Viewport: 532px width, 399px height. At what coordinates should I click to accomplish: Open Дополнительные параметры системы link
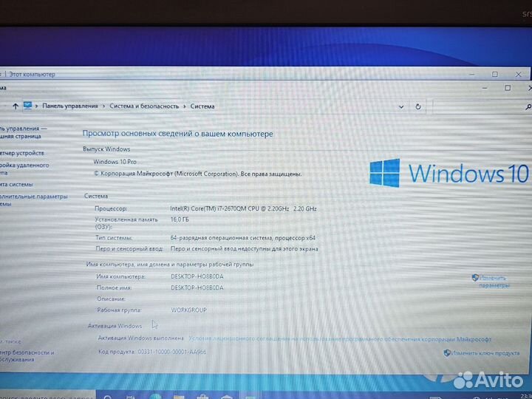coord(33,199)
